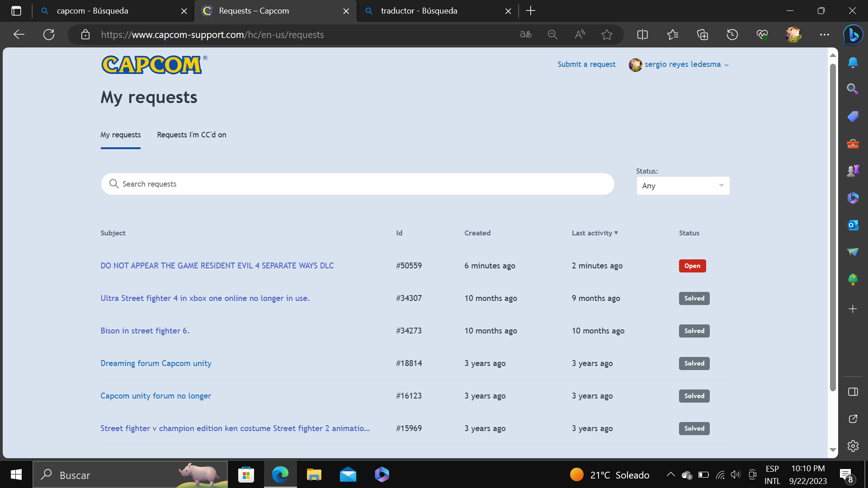The width and height of the screenshot is (868, 488).
Task: Click the taskbar Buscar search box
Action: [130, 474]
